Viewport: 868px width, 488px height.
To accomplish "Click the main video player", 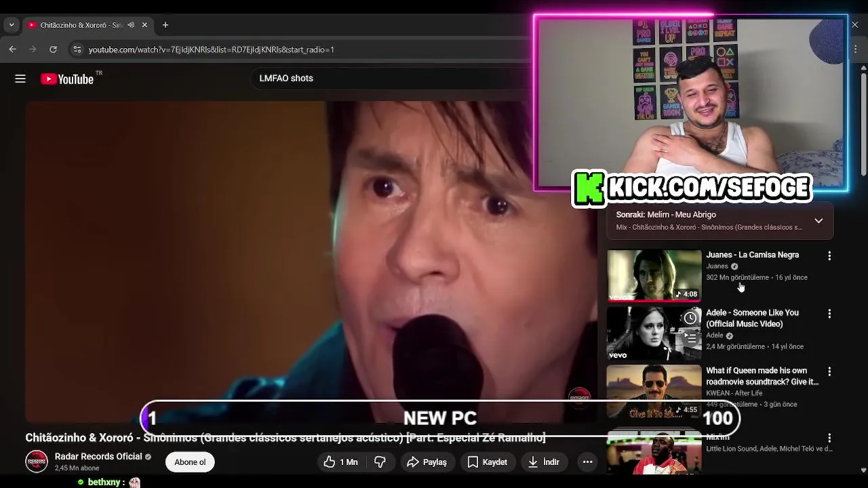I will pos(312,261).
